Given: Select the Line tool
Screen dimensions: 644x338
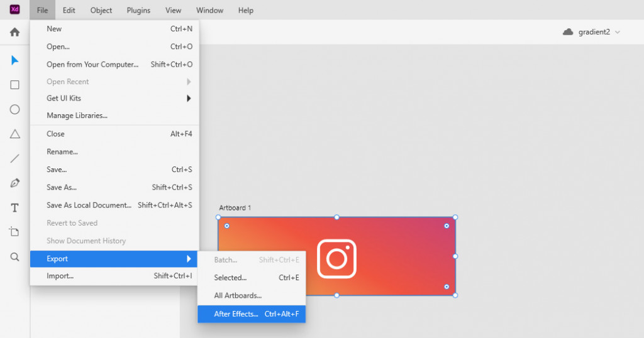Looking at the screenshot, I should click(x=15, y=158).
